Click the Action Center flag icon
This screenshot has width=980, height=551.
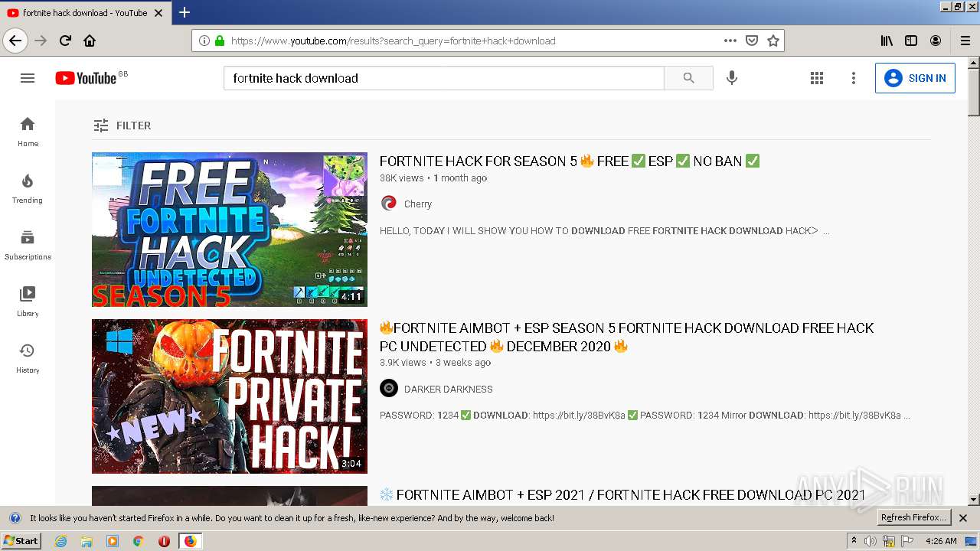(908, 541)
